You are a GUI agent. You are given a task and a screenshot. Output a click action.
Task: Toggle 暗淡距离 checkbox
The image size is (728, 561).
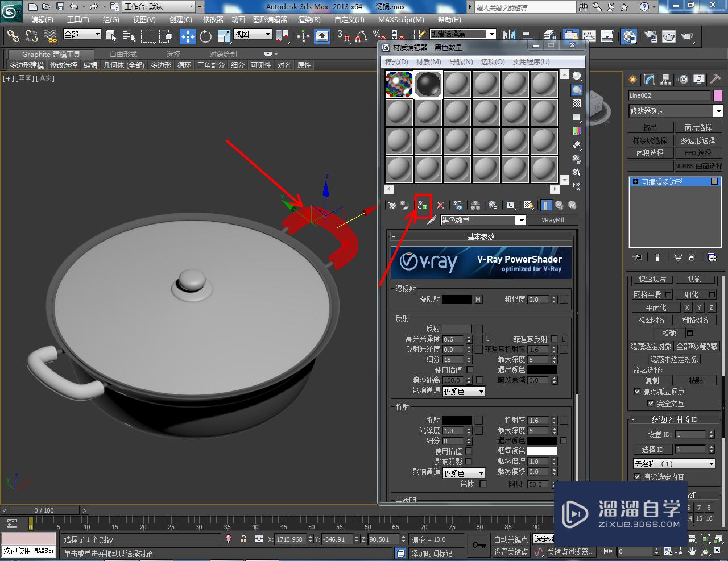coord(479,380)
